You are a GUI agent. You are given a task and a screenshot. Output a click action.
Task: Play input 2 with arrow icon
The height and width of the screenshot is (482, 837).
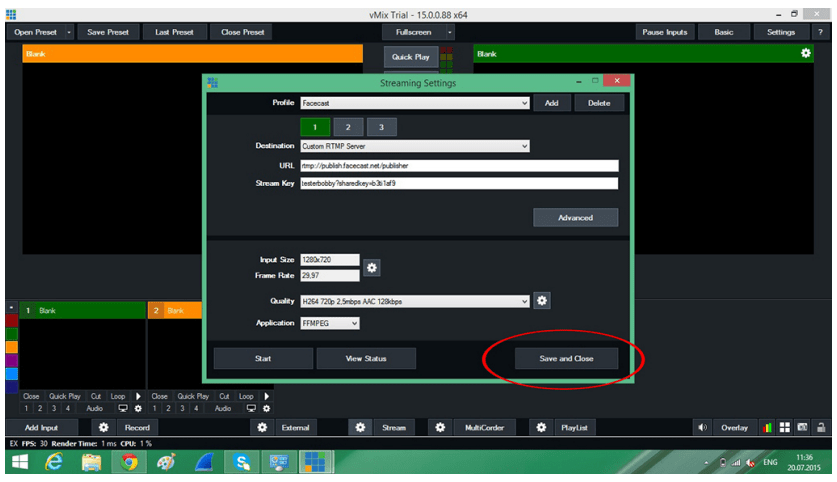point(266,396)
